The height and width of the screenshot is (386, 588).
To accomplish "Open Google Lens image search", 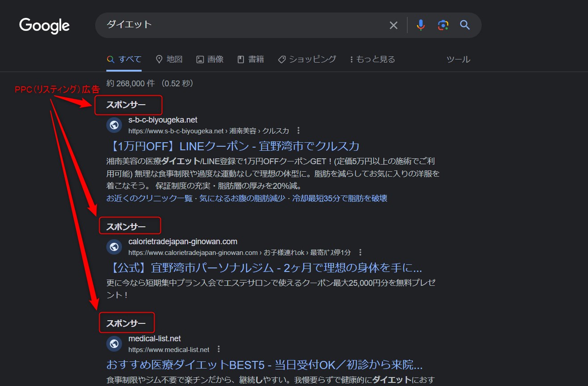I will (443, 25).
